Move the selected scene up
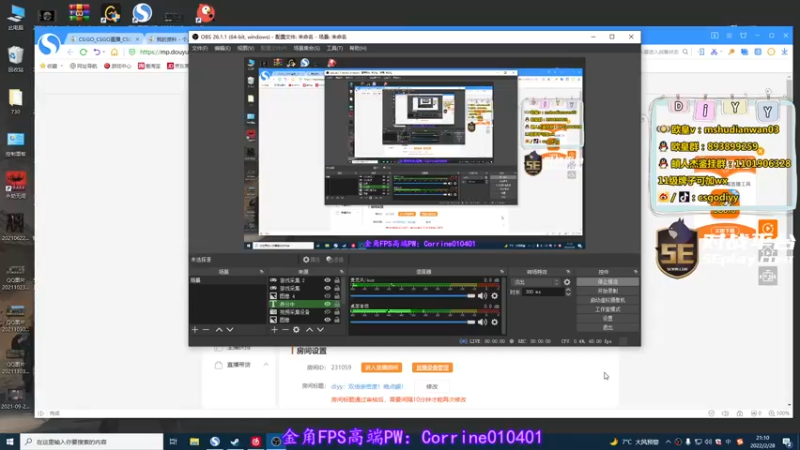 219,330
